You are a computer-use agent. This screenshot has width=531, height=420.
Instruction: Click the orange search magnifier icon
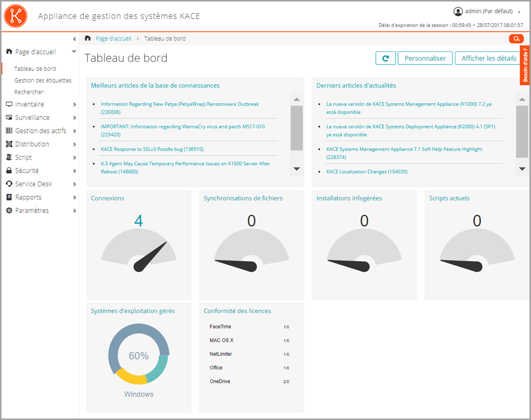click(x=516, y=38)
